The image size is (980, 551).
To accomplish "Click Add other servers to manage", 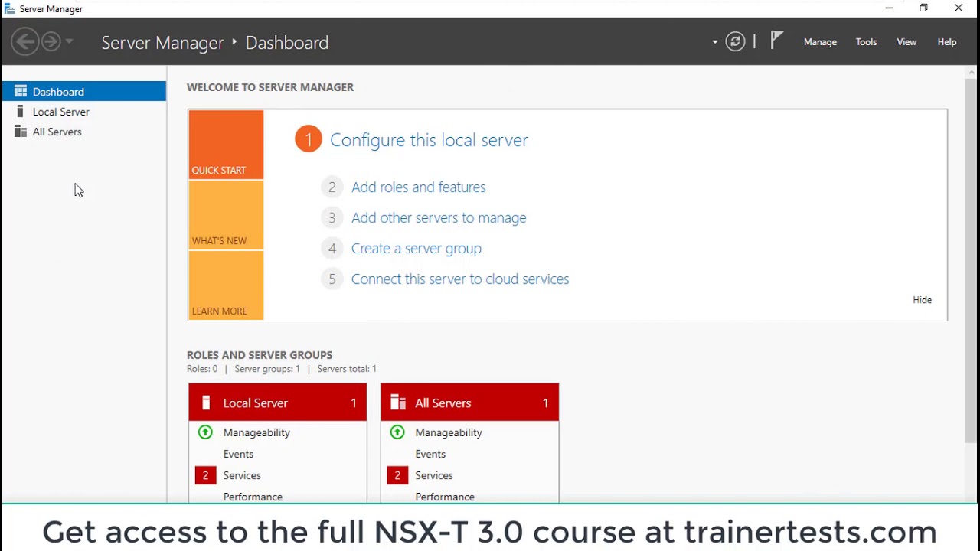I will 439,217.
